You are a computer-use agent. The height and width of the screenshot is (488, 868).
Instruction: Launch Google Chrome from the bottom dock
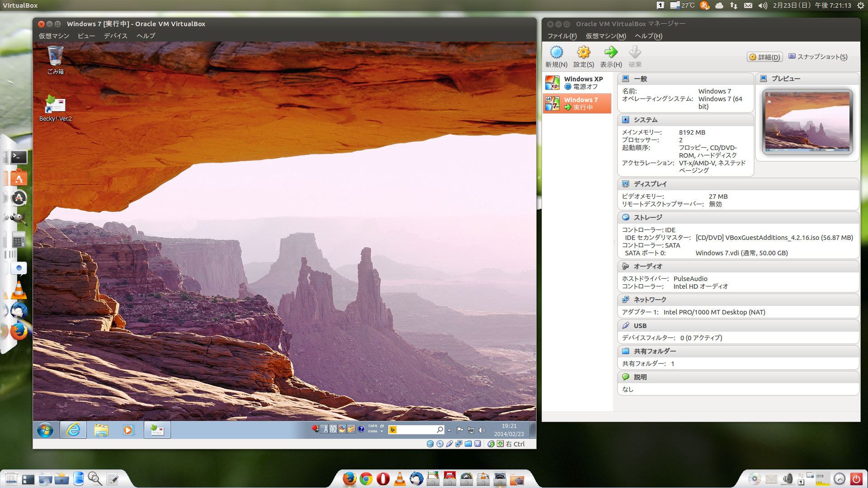click(366, 479)
